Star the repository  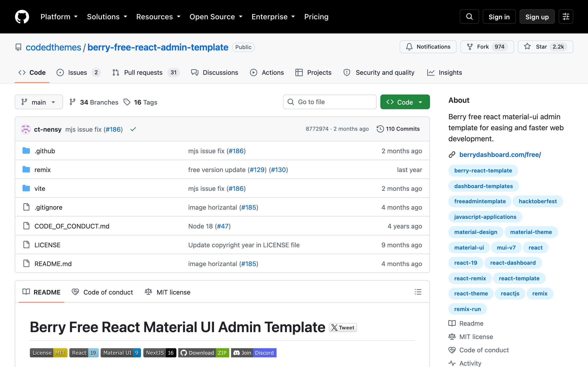coord(545,47)
